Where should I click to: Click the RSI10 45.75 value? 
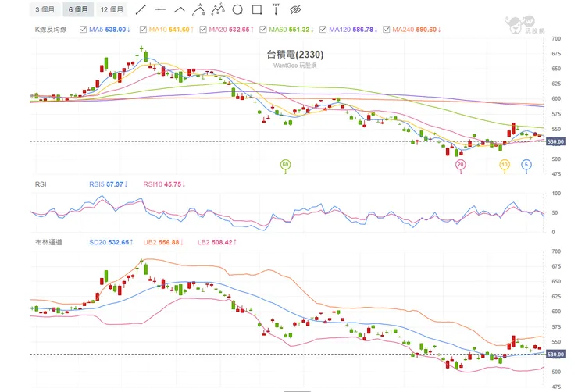coord(164,184)
